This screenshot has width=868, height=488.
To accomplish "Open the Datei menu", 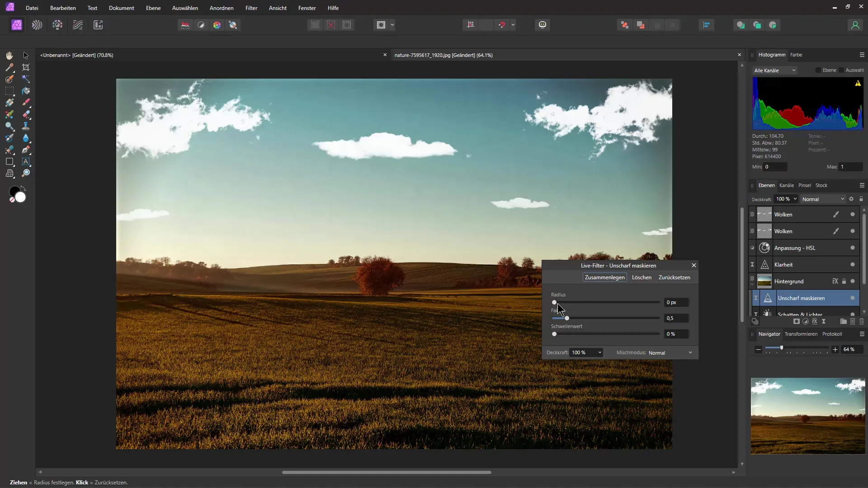I will [x=32, y=8].
